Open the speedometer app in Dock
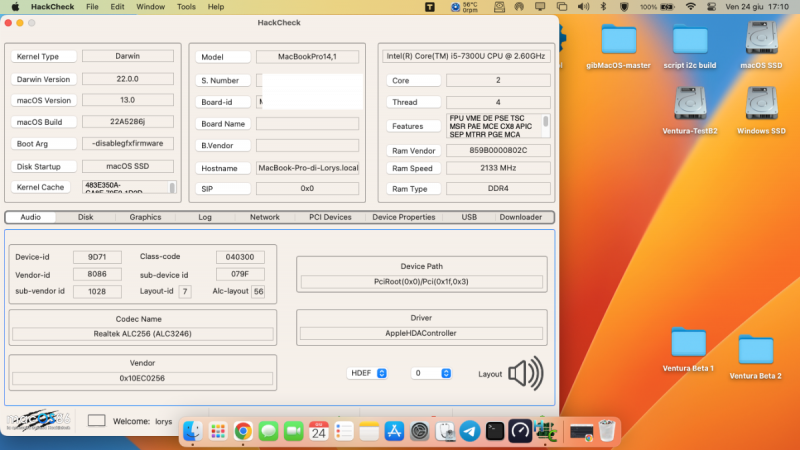800x450 pixels. coord(520,432)
